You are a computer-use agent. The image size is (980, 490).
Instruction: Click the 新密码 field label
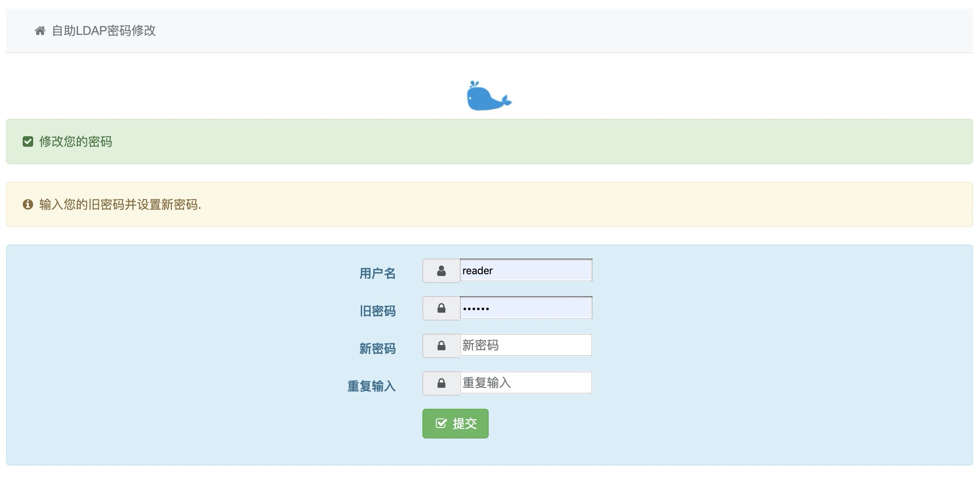[x=377, y=349]
